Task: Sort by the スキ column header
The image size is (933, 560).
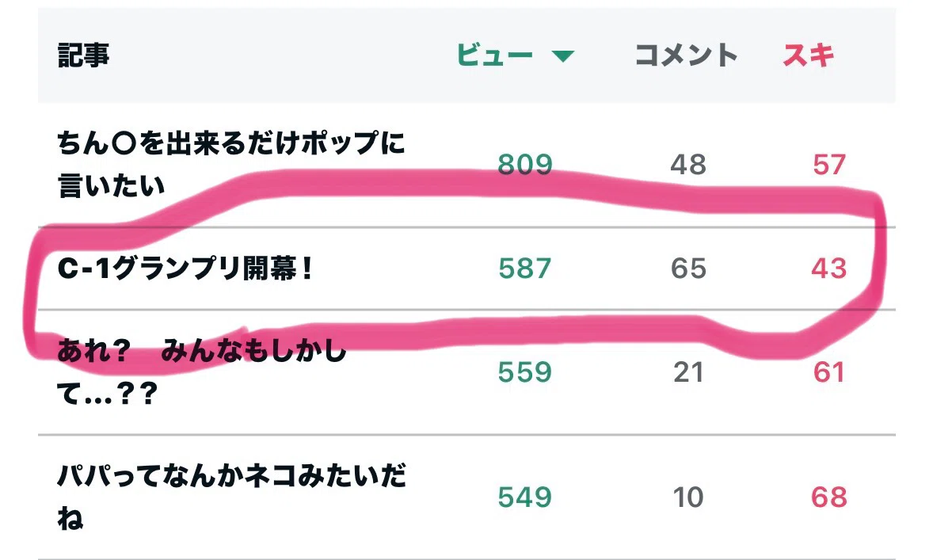Action: point(808,55)
